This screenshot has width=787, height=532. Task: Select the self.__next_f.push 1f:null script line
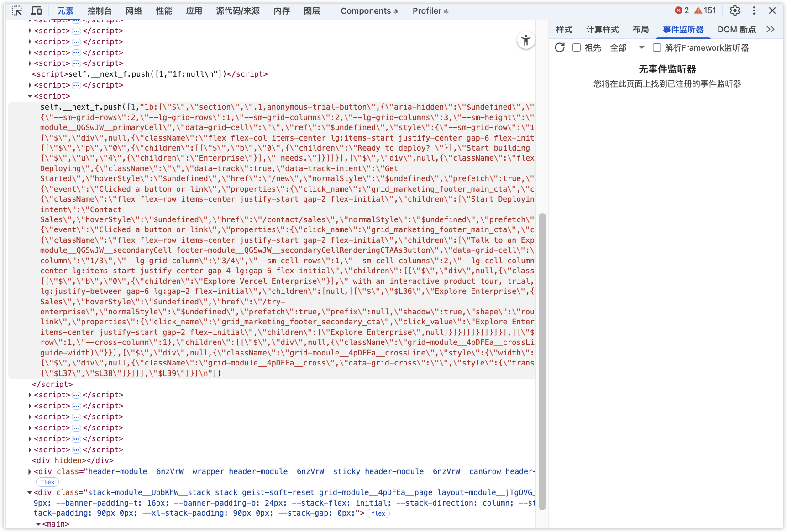point(150,74)
